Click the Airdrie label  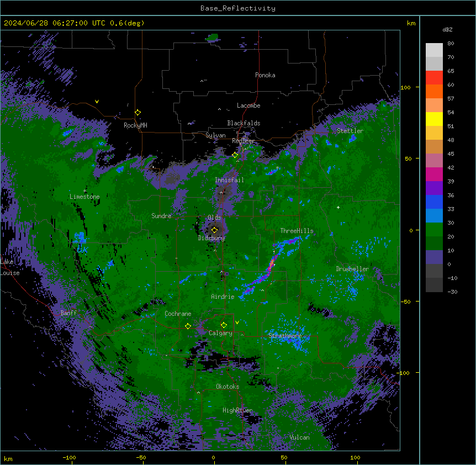point(223,297)
